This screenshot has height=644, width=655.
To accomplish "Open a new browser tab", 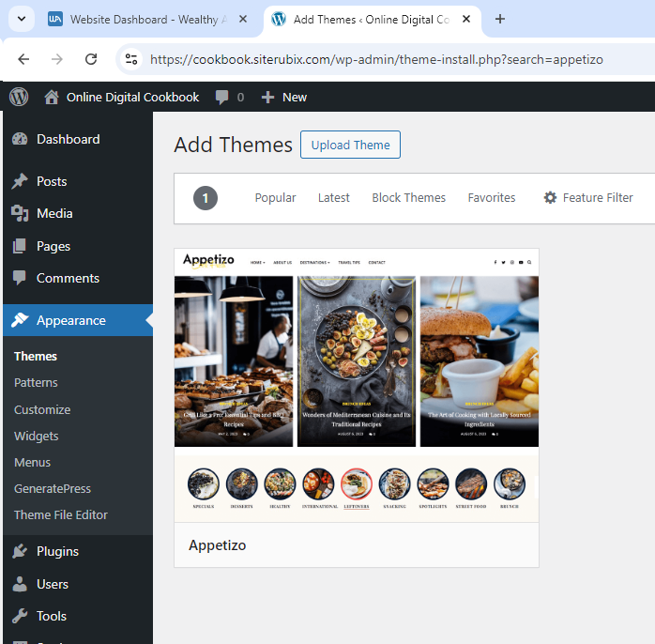I will tap(500, 19).
